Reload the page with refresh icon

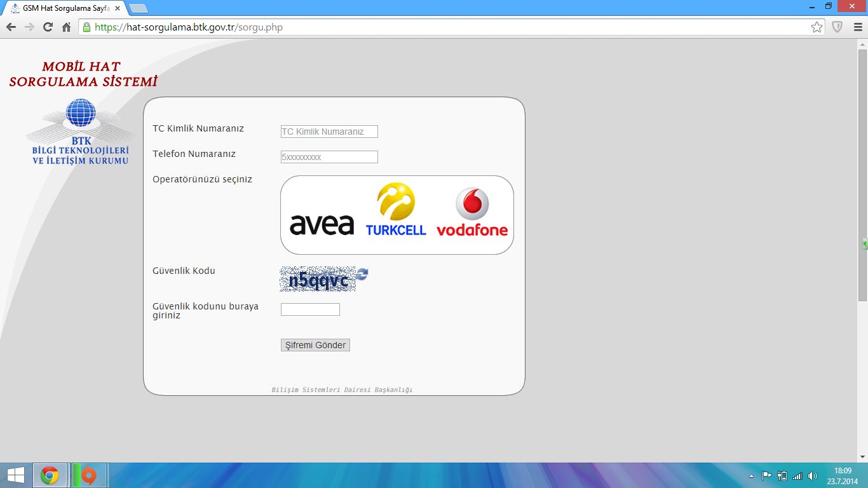click(x=48, y=27)
